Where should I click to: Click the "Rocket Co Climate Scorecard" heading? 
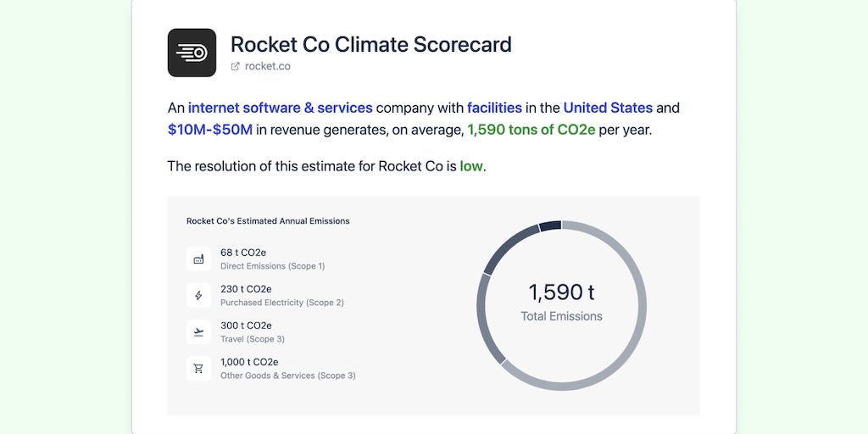(371, 44)
